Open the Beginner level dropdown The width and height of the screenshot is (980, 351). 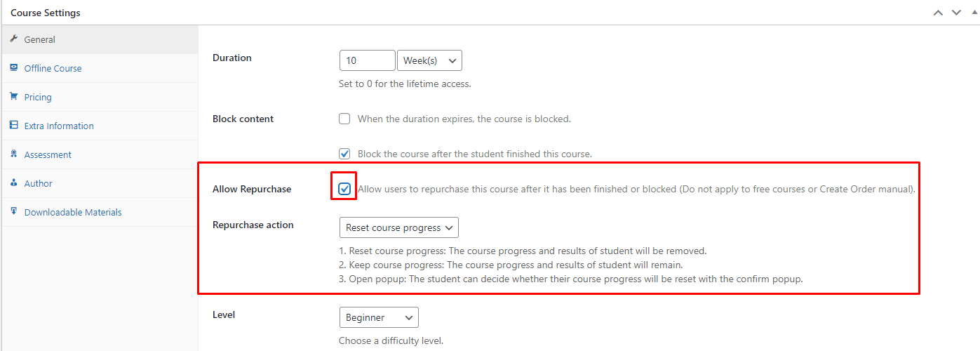point(379,317)
